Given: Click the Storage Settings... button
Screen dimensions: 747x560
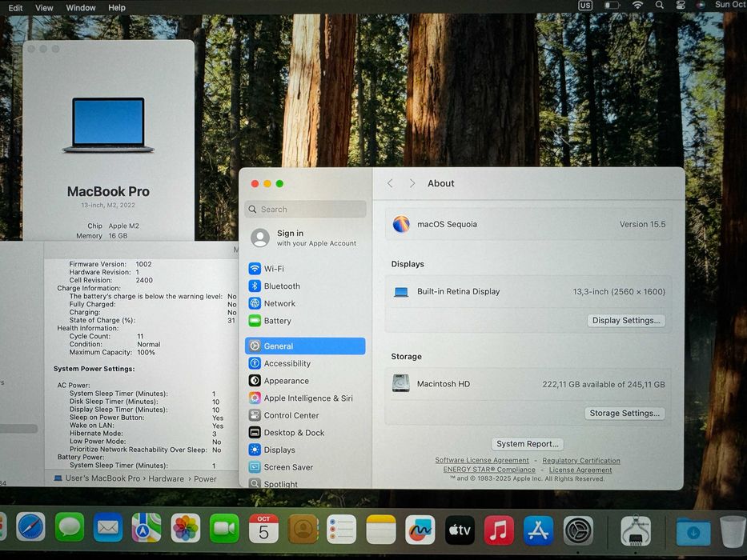Looking at the screenshot, I should click(x=625, y=414).
